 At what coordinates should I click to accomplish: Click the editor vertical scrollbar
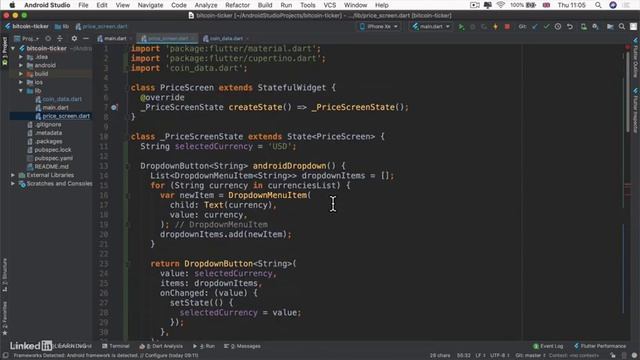(628, 92)
